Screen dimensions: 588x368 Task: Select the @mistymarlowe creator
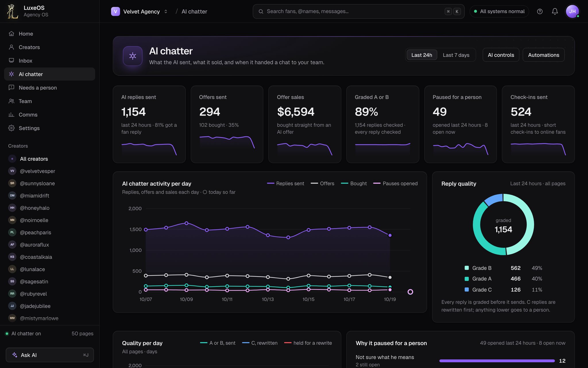49,318
